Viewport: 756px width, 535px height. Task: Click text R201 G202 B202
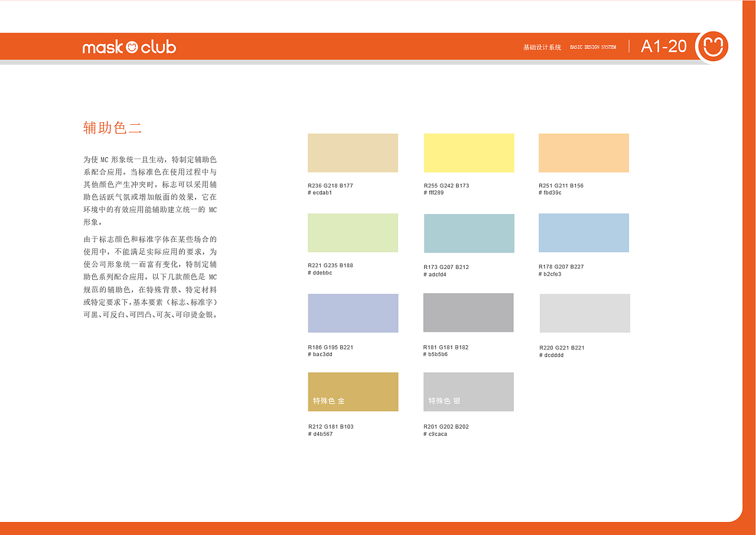tap(446, 427)
